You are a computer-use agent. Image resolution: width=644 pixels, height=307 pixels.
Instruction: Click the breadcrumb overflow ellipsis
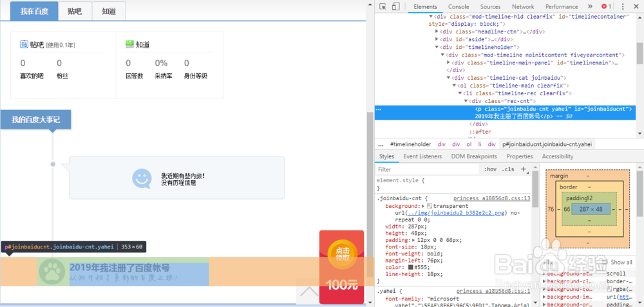tap(381, 144)
